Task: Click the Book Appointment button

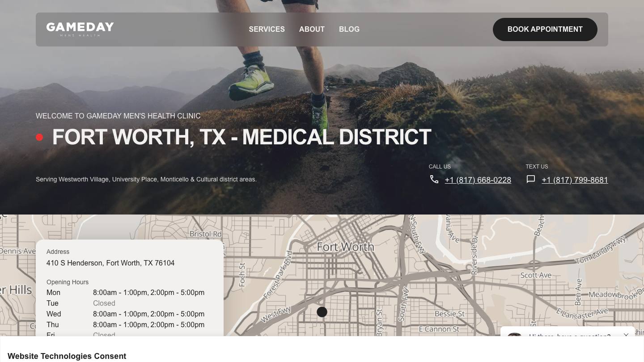Action: (x=545, y=29)
